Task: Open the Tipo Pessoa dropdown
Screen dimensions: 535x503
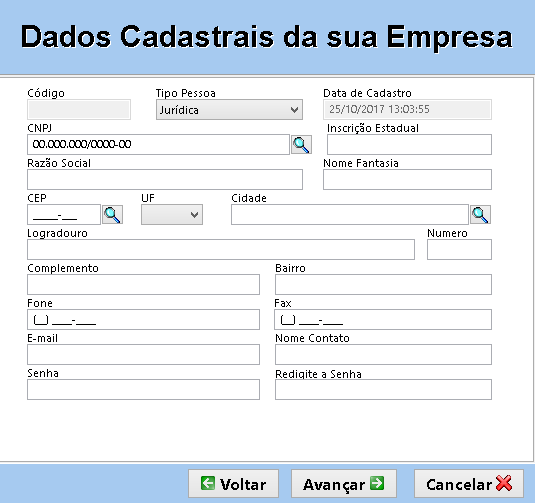Action: pyautogui.click(x=229, y=110)
